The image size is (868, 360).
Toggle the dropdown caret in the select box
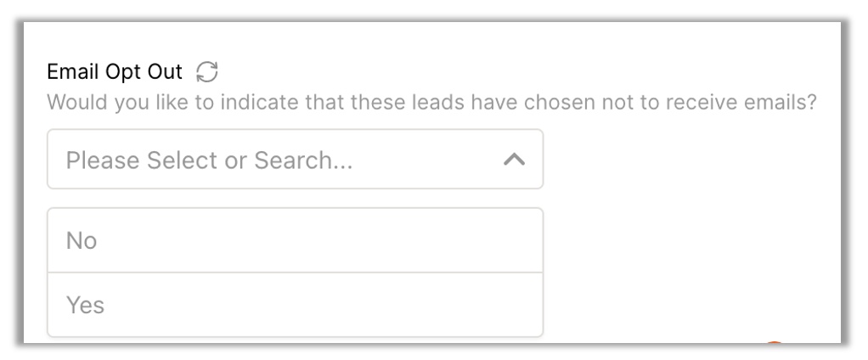click(515, 159)
